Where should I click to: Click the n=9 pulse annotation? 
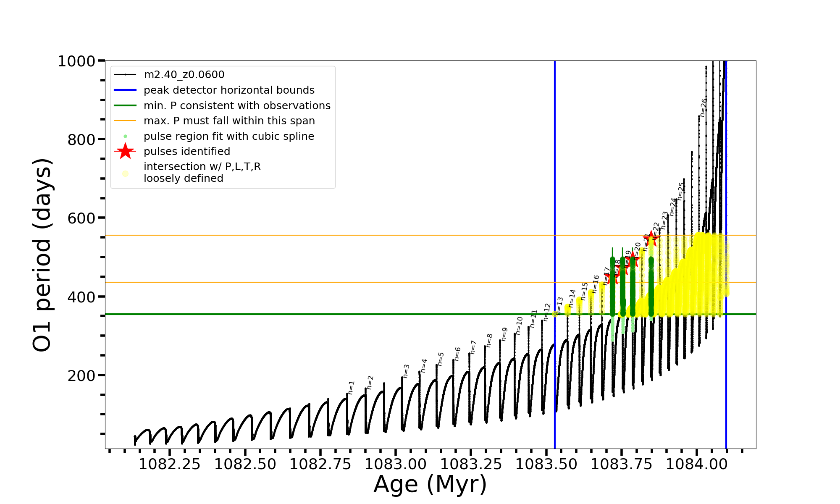[504, 334]
